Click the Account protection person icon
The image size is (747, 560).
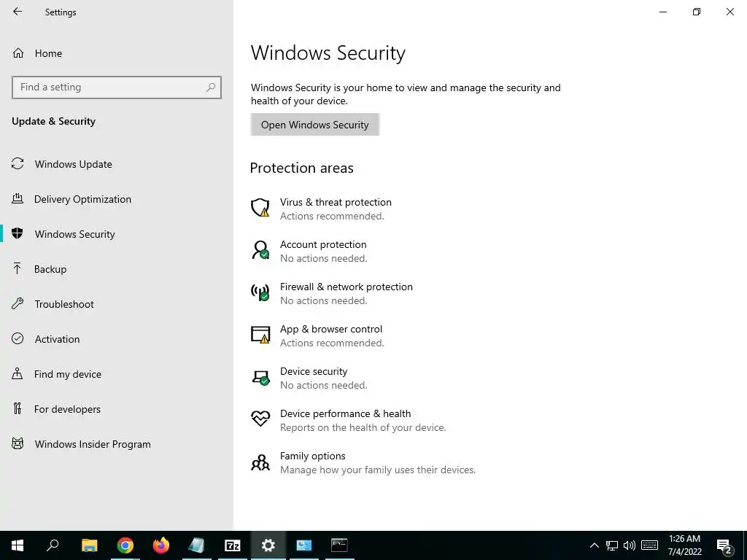coord(260,250)
